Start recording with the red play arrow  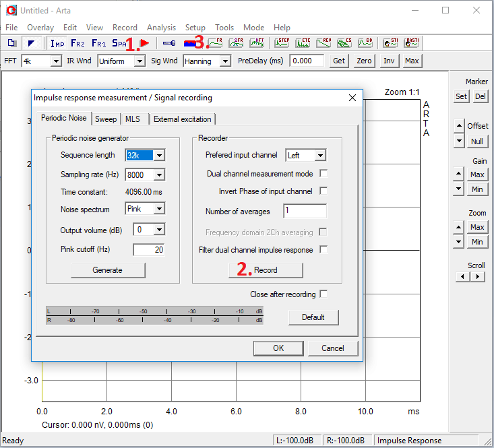144,43
